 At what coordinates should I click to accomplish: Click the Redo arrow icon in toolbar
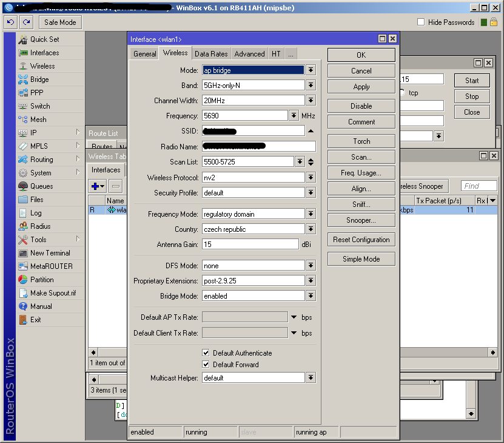pyautogui.click(x=27, y=22)
